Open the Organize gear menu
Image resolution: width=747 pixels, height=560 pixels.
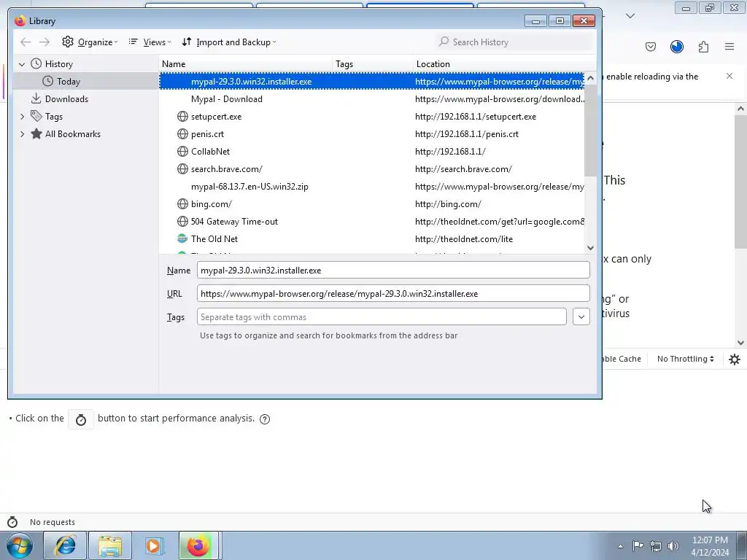(x=90, y=42)
